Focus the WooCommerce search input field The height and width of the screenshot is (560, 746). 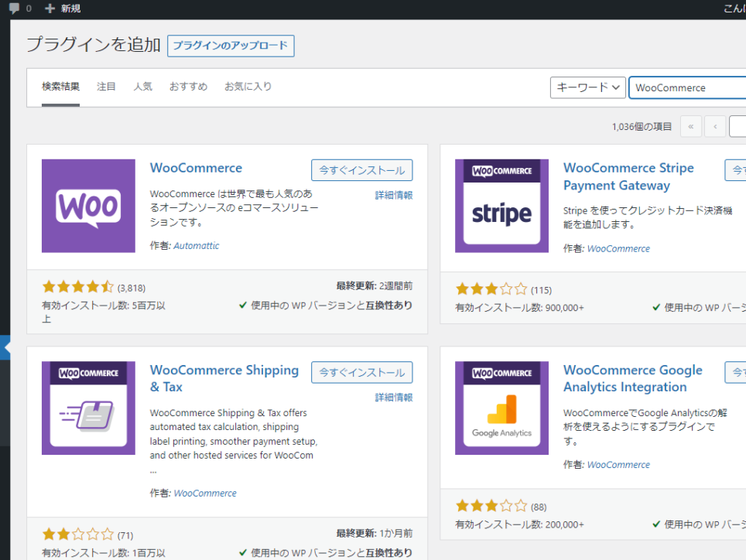(x=687, y=87)
